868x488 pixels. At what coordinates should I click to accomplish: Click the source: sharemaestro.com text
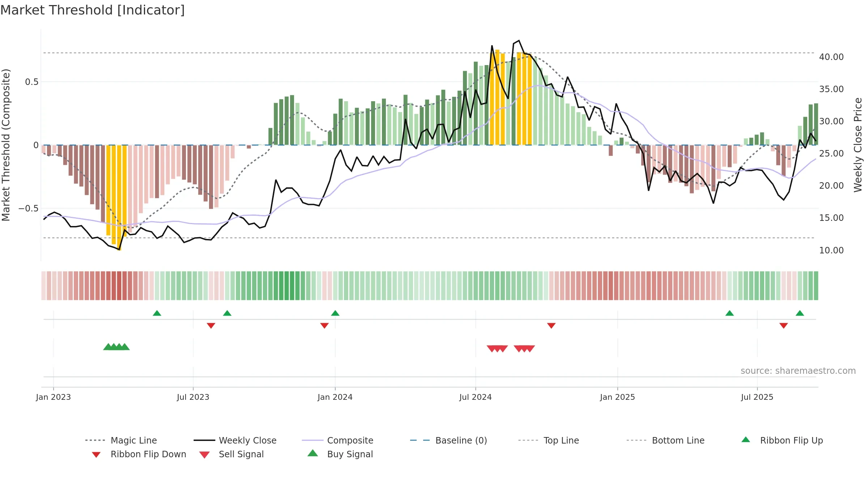[798, 371]
